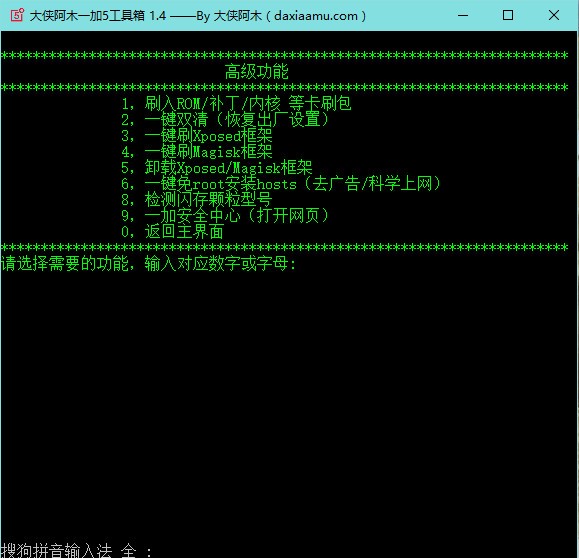Select option 1 刷入ROM/补丁/内核 line
This screenshot has width=579, height=558.
coord(236,103)
